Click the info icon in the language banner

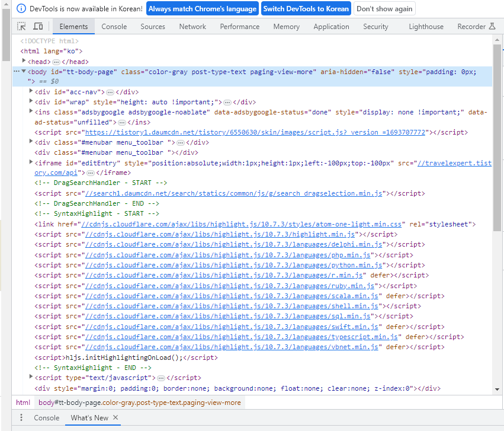[x=21, y=9]
